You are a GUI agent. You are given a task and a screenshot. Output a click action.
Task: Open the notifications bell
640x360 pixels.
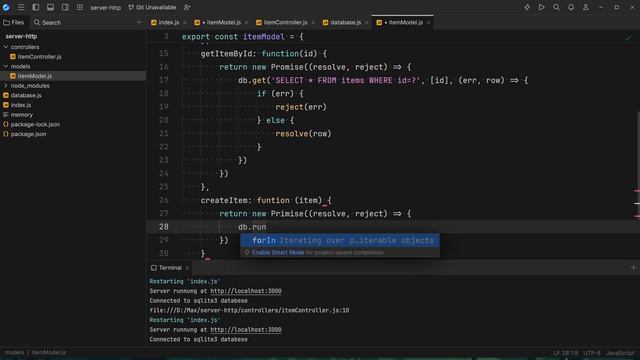pyautogui.click(x=571, y=7)
